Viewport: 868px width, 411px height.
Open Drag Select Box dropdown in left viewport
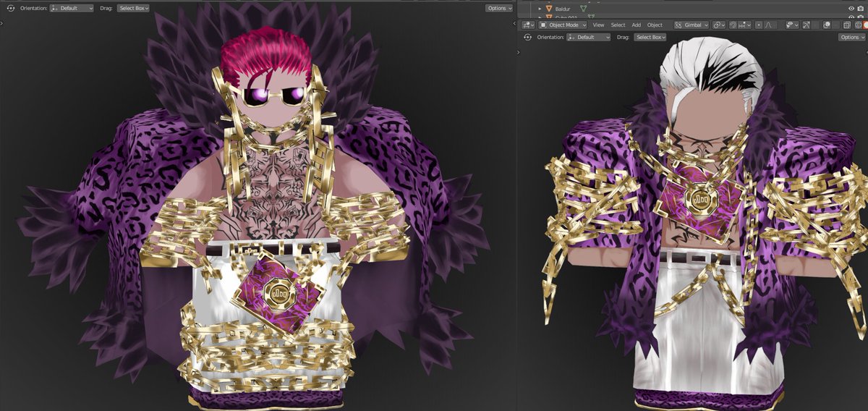click(133, 8)
